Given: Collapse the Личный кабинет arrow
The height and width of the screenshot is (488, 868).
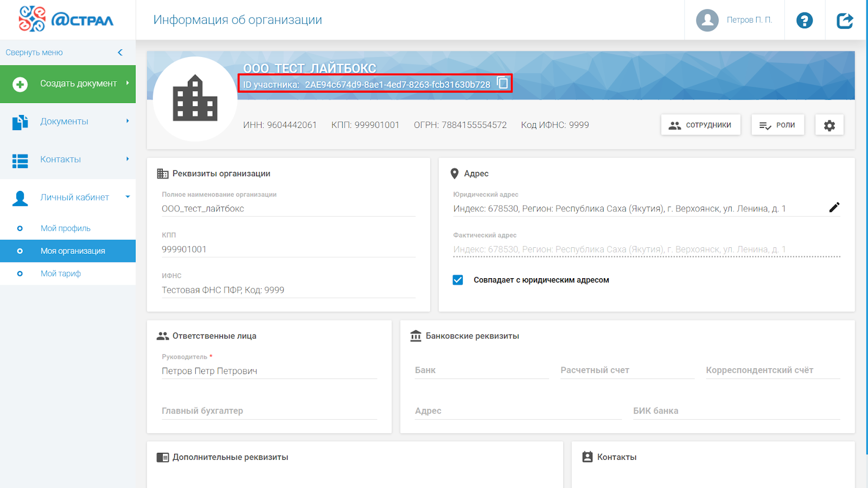Looking at the screenshot, I should pos(127,197).
